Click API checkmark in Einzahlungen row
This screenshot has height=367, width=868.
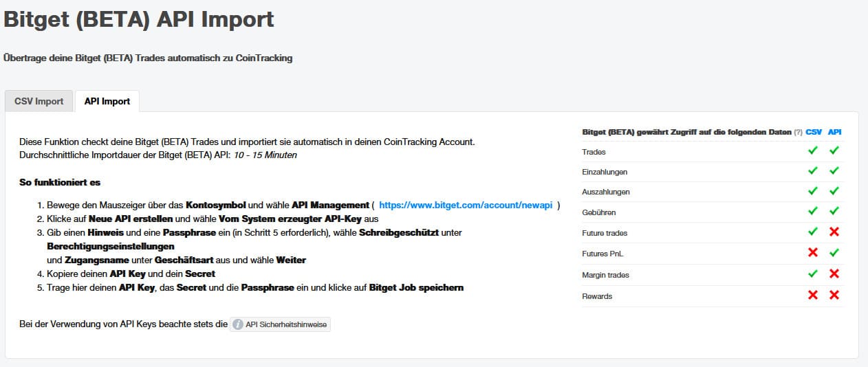[834, 171]
